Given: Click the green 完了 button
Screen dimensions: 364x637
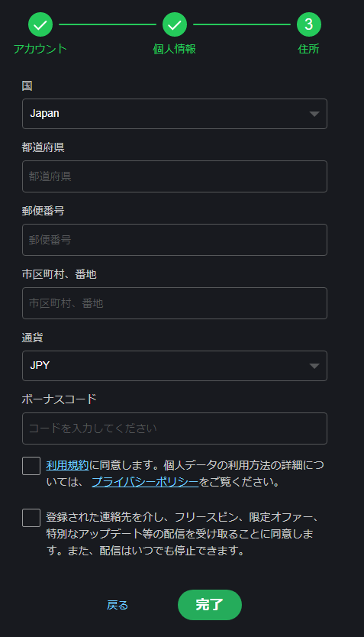Looking at the screenshot, I should 210,605.
